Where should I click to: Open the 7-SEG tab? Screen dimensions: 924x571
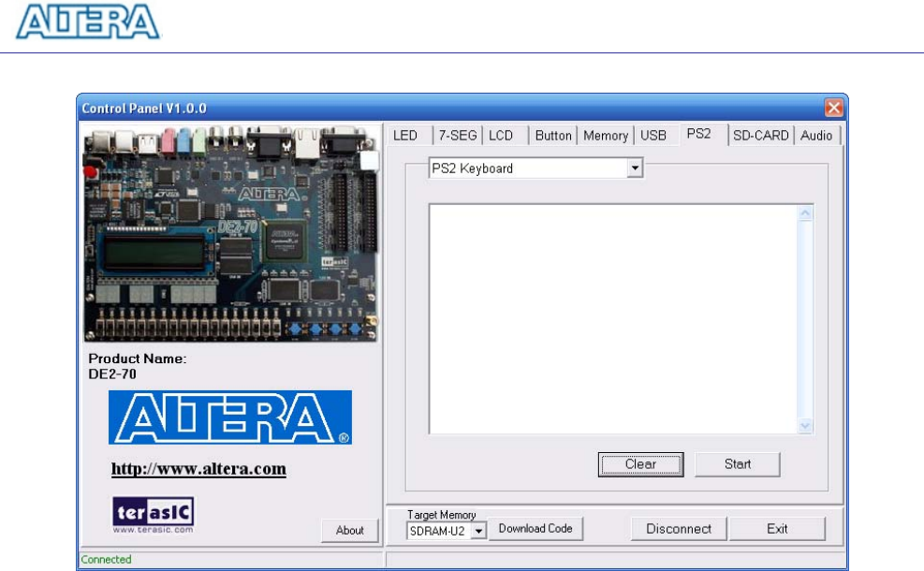point(458,136)
